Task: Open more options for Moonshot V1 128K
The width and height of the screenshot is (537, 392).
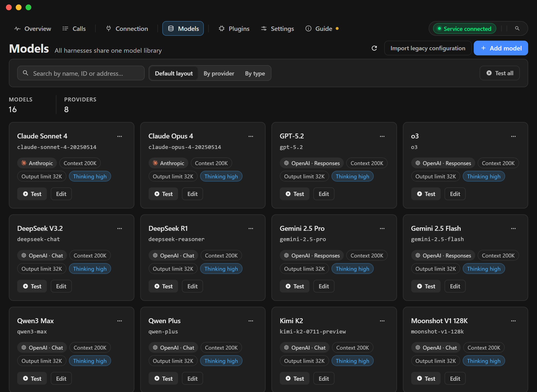Action: [x=513, y=321]
